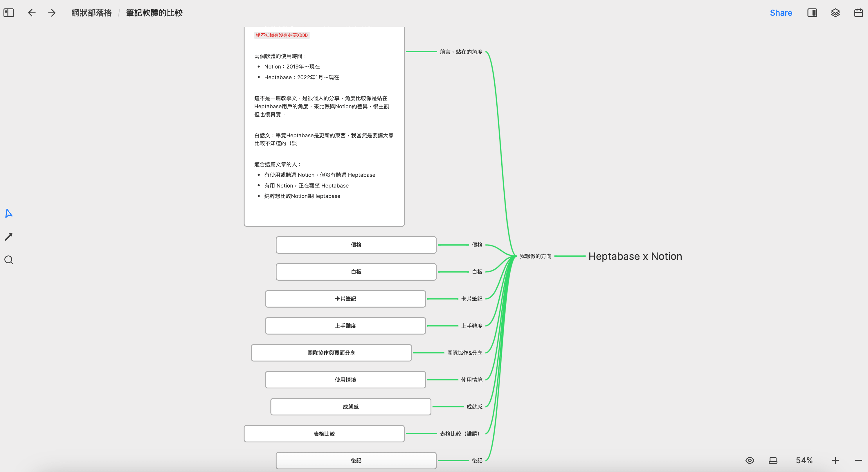Go forward with the right arrow
The image size is (868, 472).
coord(52,13)
